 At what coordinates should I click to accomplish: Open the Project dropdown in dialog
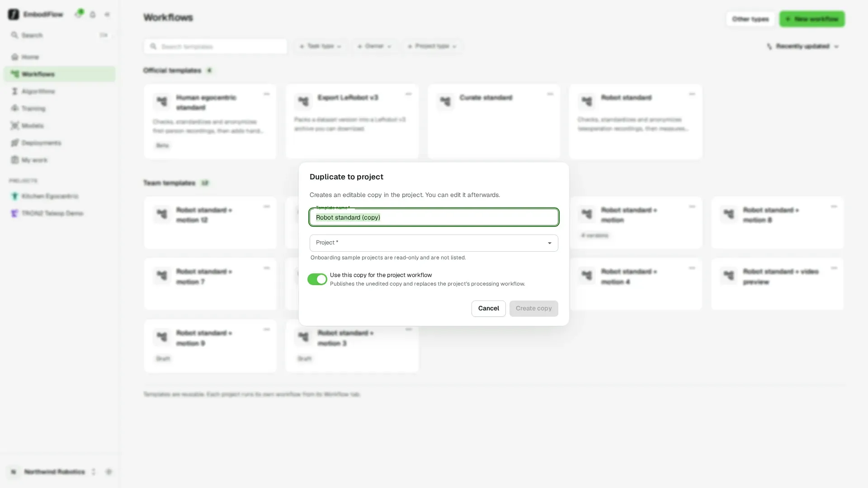[x=434, y=243]
